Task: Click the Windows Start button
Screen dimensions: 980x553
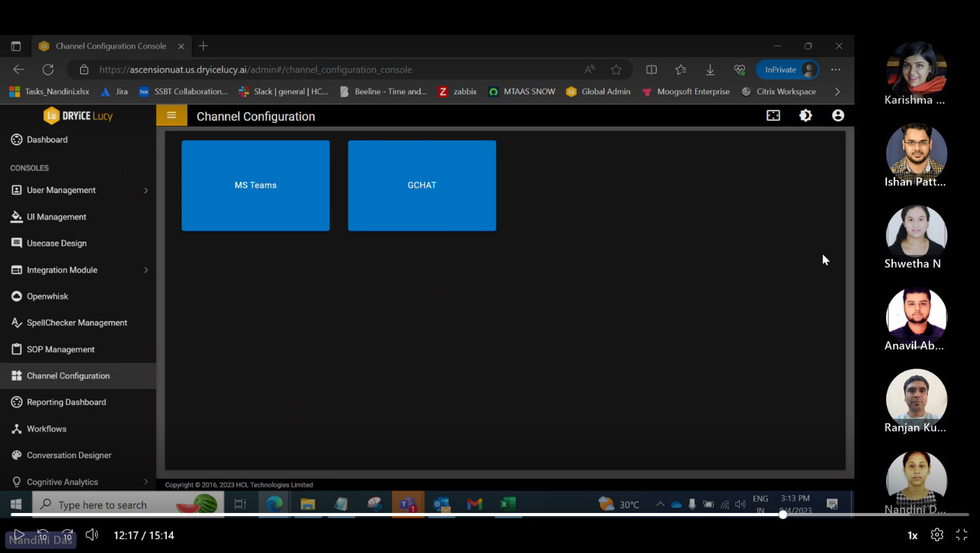Action: click(x=17, y=504)
